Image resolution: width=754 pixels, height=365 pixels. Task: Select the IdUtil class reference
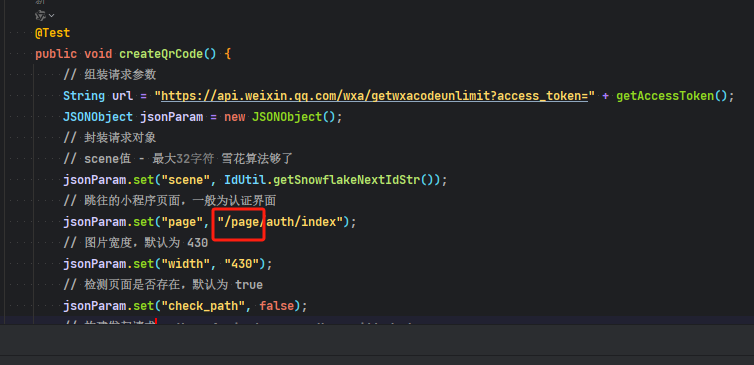[245, 180]
